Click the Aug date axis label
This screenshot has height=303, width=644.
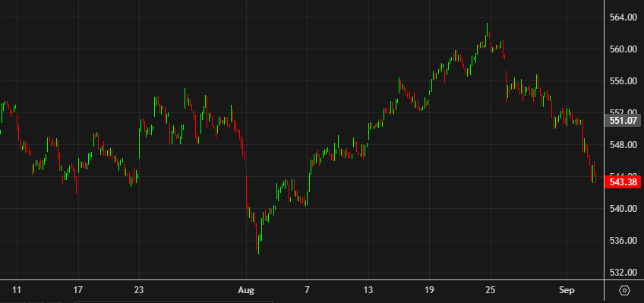pyautogui.click(x=246, y=291)
